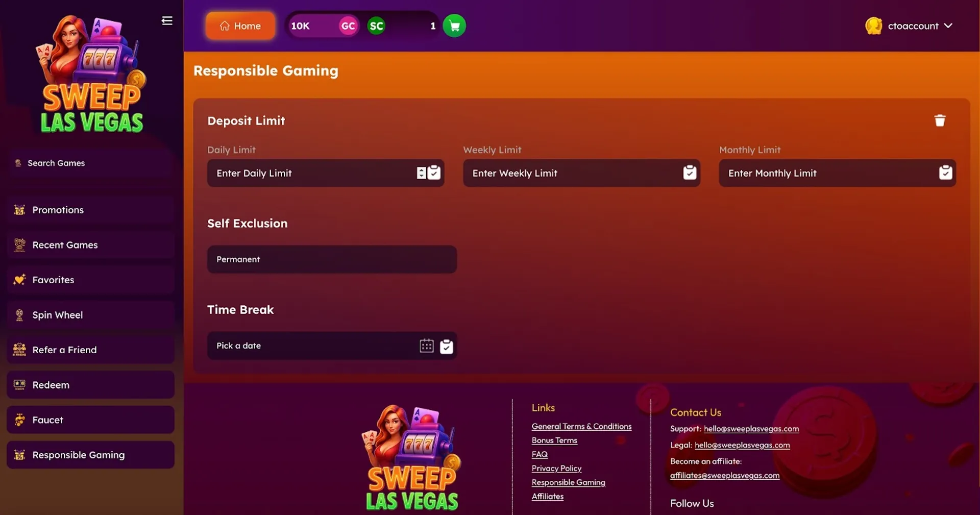Click the Sweep Las Vegas sidebar logo
Viewport: 980px width, 515px height.
point(92,75)
